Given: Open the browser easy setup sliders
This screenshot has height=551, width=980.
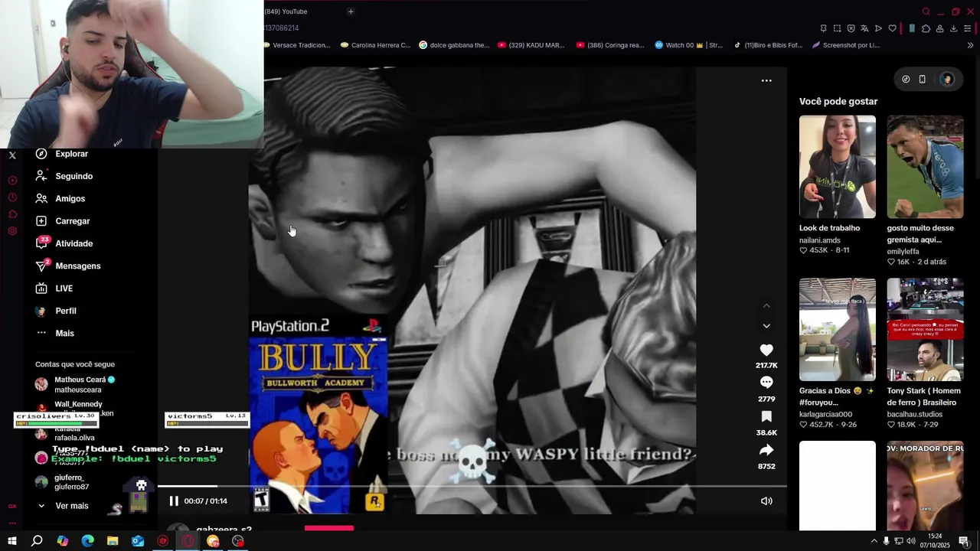Looking at the screenshot, I should click(968, 28).
